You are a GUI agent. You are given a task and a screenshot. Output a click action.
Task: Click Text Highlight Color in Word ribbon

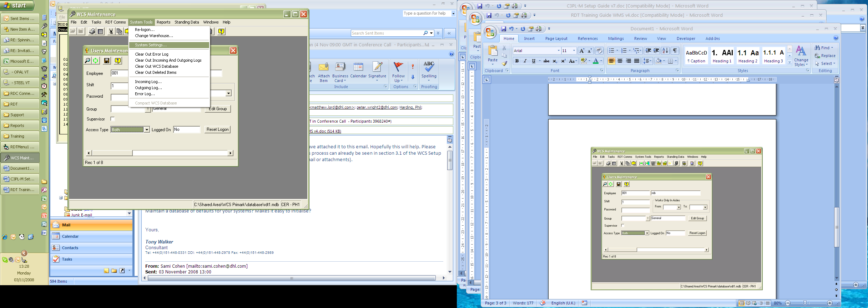[x=584, y=61]
